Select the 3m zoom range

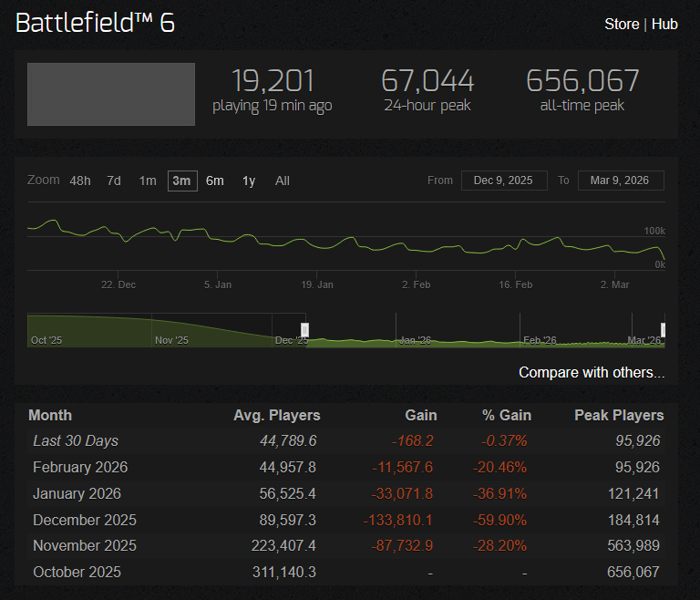pos(182,181)
